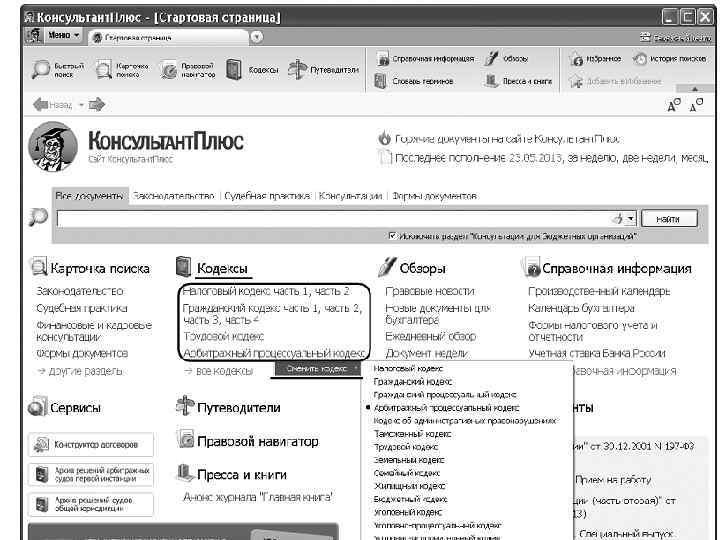
Task: Open Учетная ставка Банка России link
Action: pyautogui.click(x=596, y=354)
